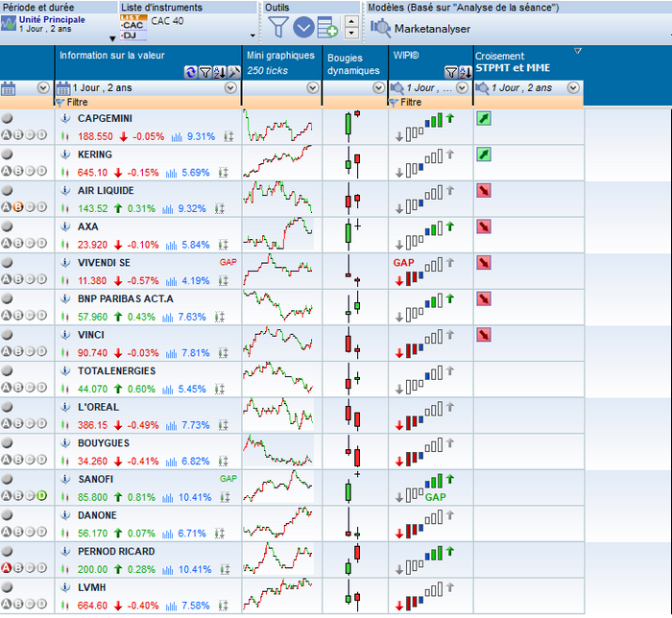Screen dimensions: 672x618
Task: Toggle the grey status circle for CAPGEMINI
Action: (7, 118)
